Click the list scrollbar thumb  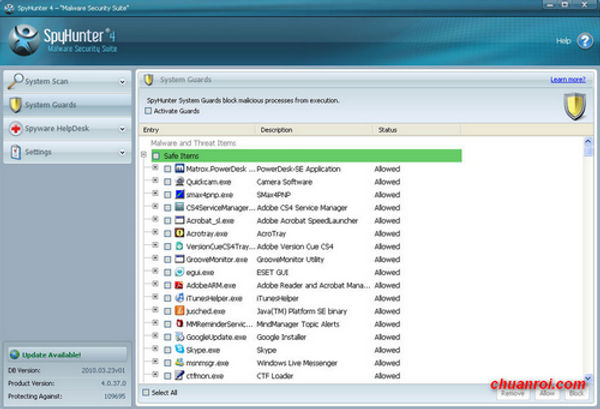pos(588,151)
